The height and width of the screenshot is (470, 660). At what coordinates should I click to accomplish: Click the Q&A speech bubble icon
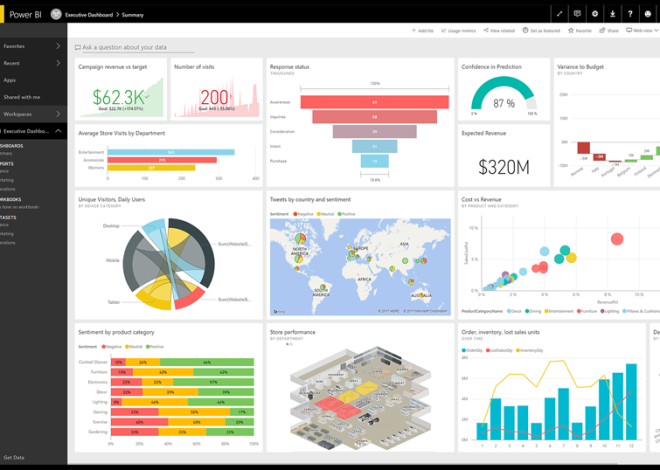pyautogui.click(x=78, y=48)
